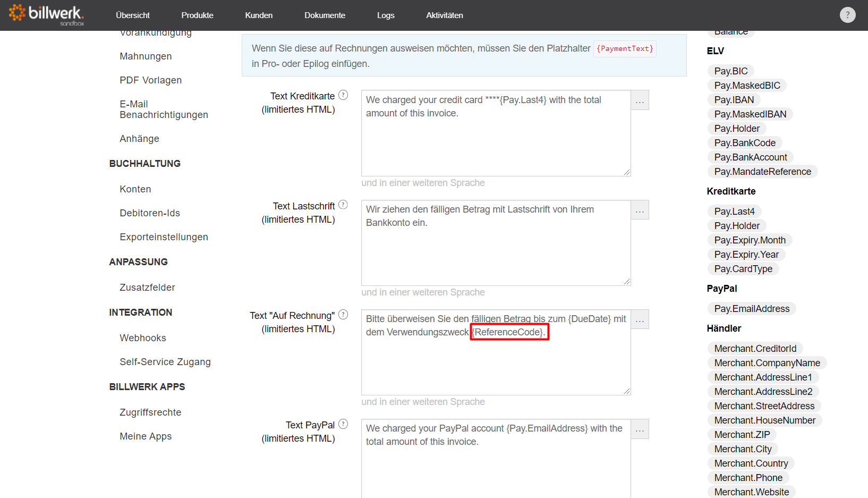This screenshot has width=868, height=498.
Task: Open the Übersicht menu
Action: coord(133,15)
